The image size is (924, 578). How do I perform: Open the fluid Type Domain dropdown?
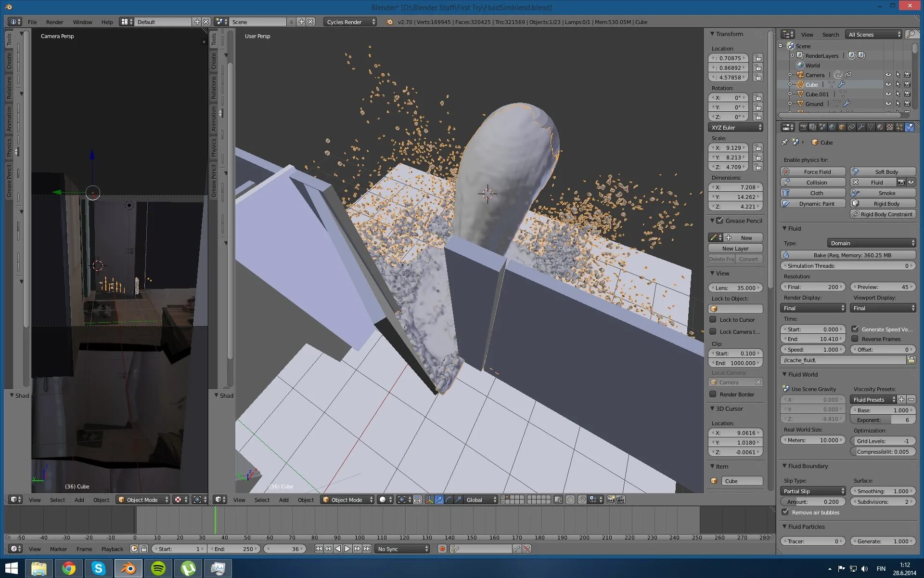(871, 243)
